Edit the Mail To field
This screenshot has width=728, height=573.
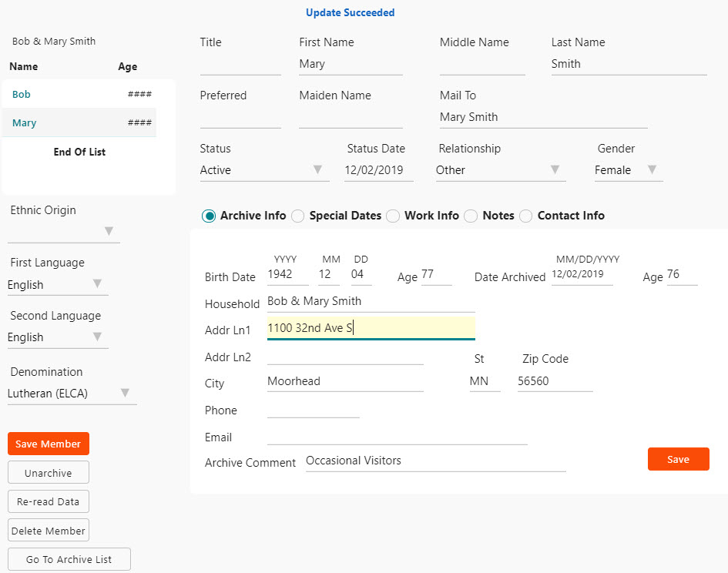544,118
